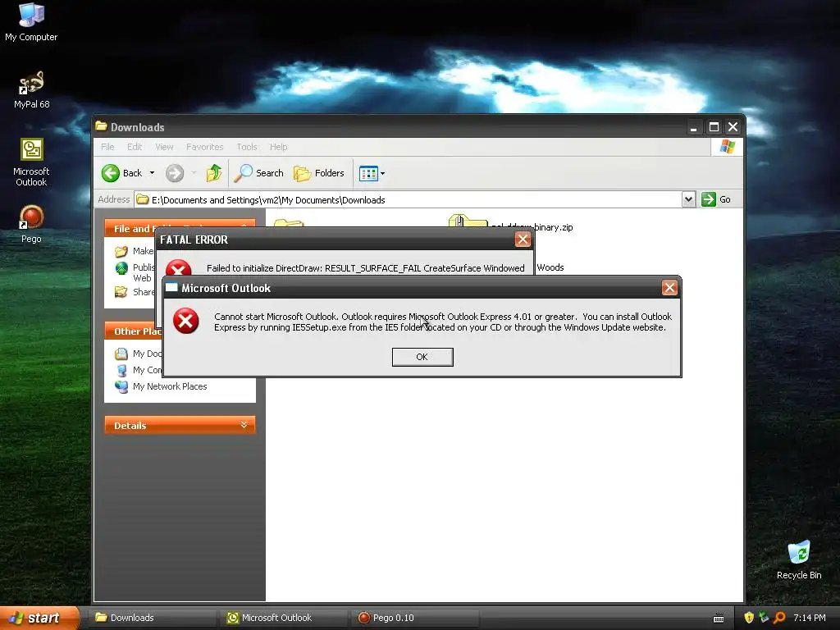Close the Microsoft Outlook error dialog
Viewport: 840px width, 630px height.
click(669, 288)
